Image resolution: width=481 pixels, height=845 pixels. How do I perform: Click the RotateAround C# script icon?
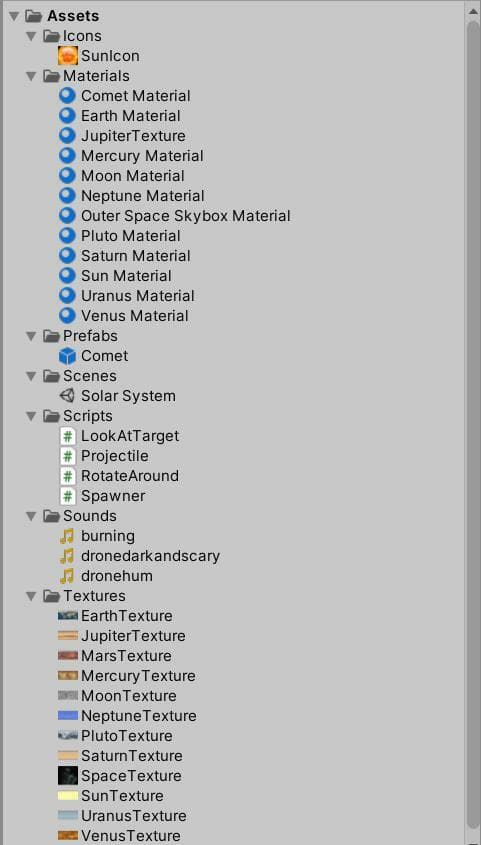pos(67,476)
